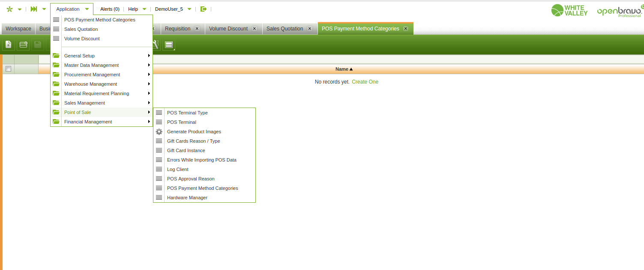Click window icon beside Log Client
This screenshot has width=644, height=270.
pos(159,169)
